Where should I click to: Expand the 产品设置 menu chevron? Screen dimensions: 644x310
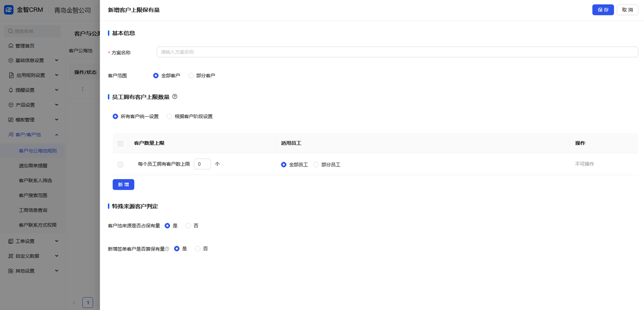pyautogui.click(x=56, y=105)
